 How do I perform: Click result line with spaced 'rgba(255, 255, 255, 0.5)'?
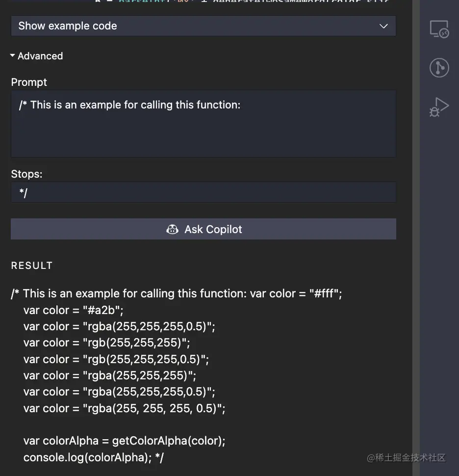[125, 408]
